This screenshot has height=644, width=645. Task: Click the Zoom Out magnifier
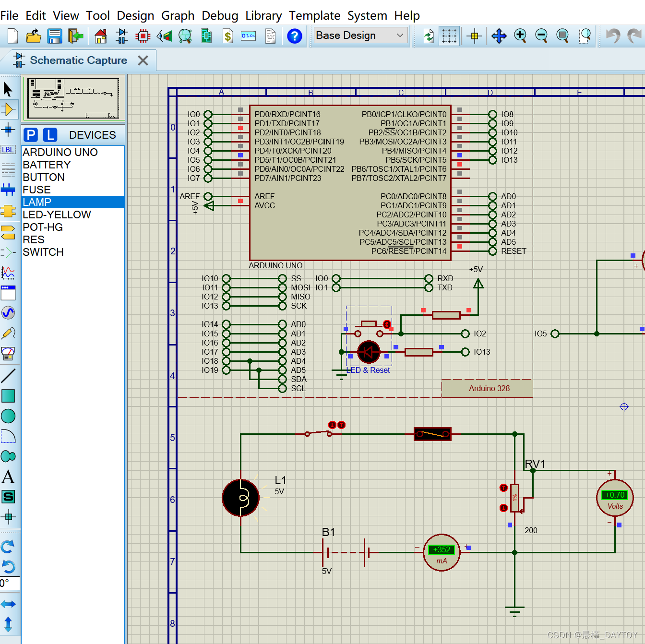click(x=541, y=36)
